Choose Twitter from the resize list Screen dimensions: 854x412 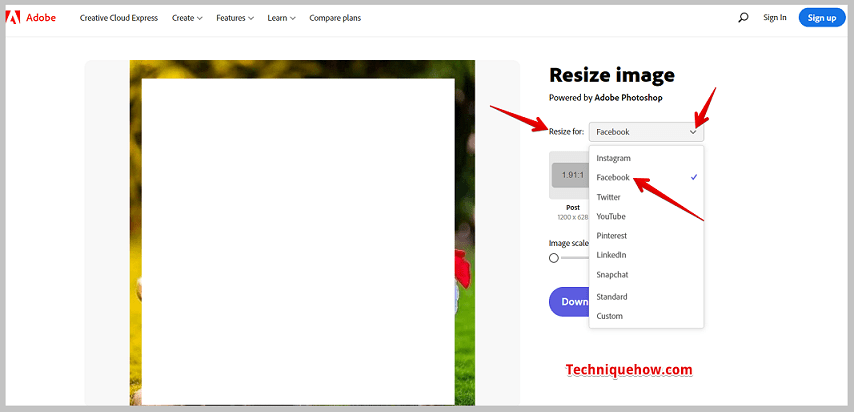[646, 197]
